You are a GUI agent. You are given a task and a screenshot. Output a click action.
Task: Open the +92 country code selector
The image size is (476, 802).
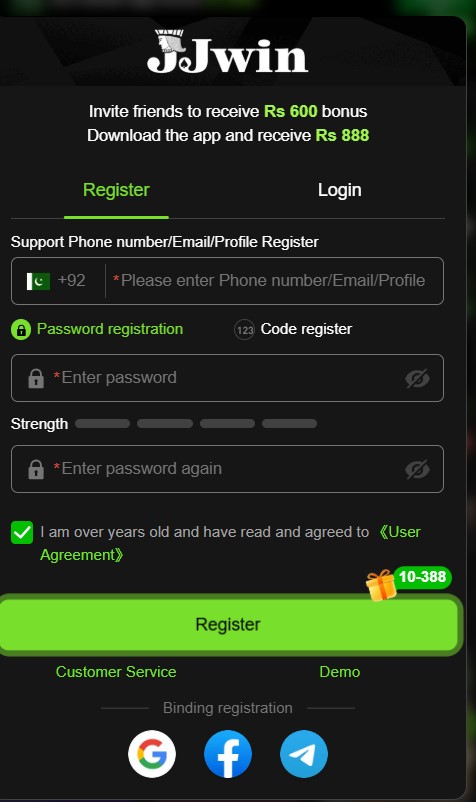[x=72, y=280]
